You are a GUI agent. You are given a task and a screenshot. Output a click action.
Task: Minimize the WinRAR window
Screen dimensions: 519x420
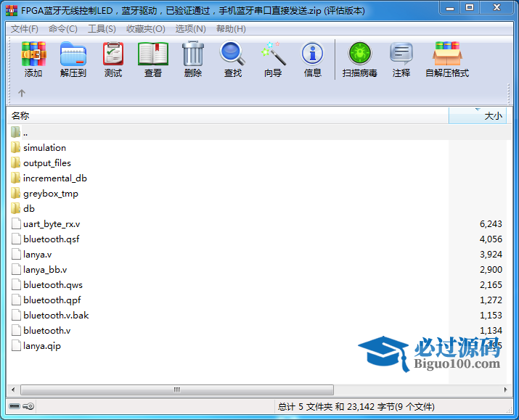(450, 8)
